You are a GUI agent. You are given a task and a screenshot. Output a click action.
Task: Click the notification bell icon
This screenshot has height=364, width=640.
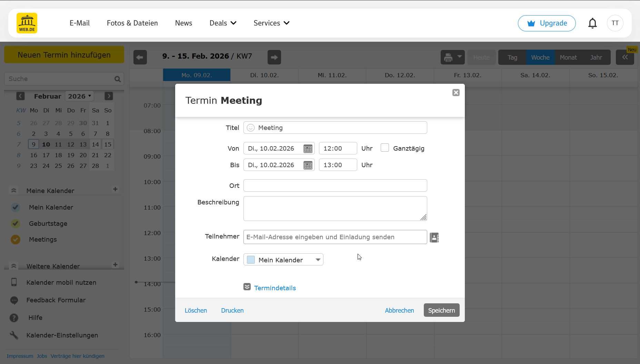click(592, 23)
